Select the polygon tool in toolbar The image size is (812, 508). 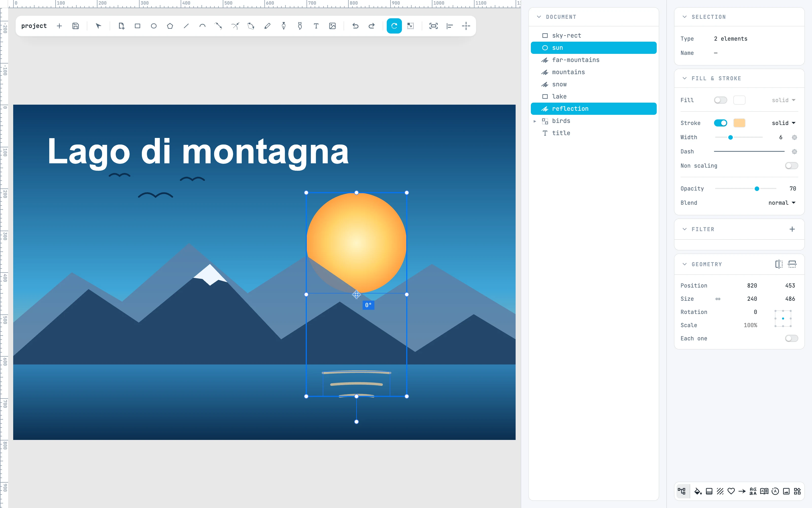click(170, 26)
